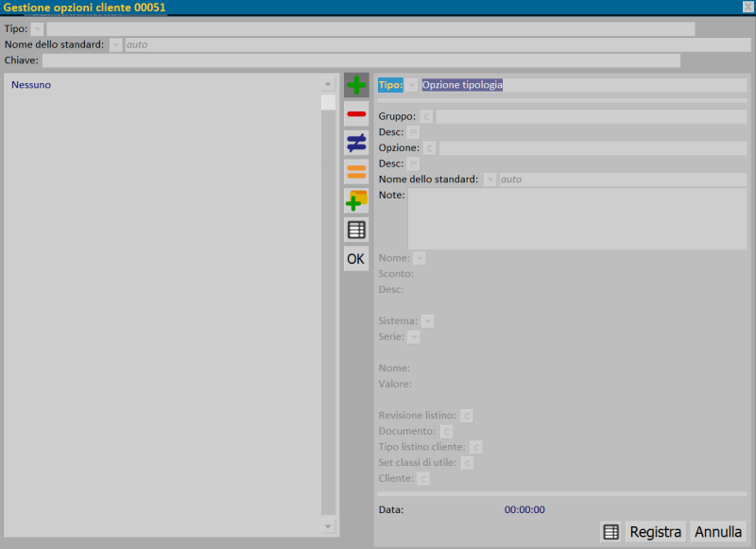The image size is (756, 549).
Task: Click the green plus add icon
Action: point(356,85)
